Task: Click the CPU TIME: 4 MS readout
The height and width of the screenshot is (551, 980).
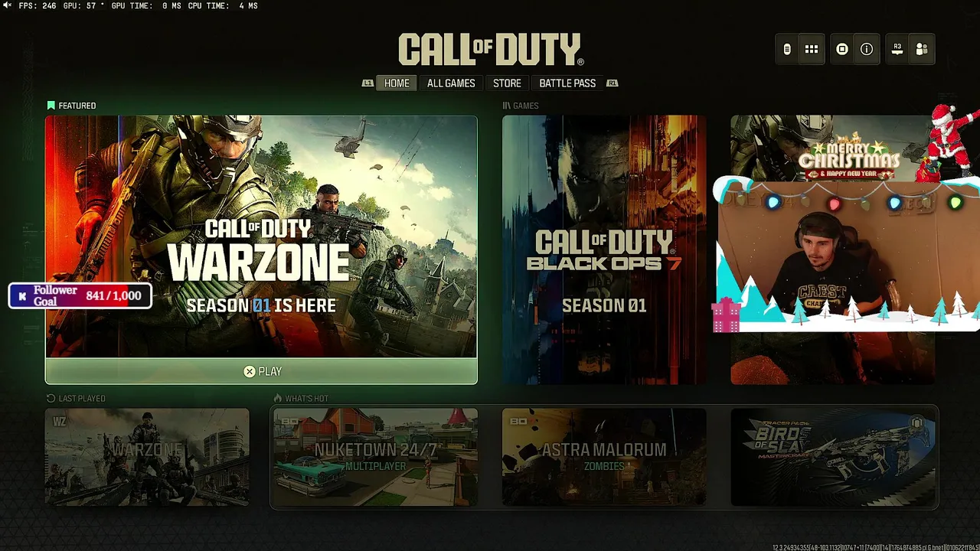Action: pos(222,6)
